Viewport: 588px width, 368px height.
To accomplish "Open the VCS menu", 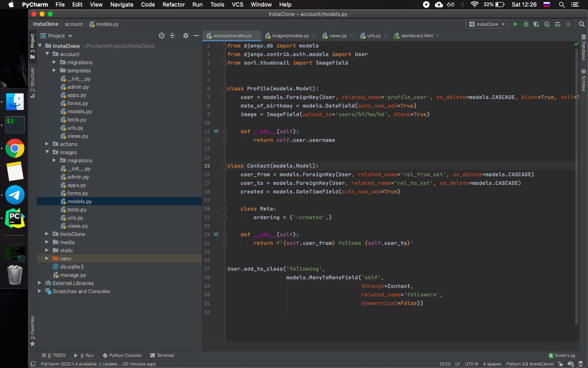I will 237,5.
